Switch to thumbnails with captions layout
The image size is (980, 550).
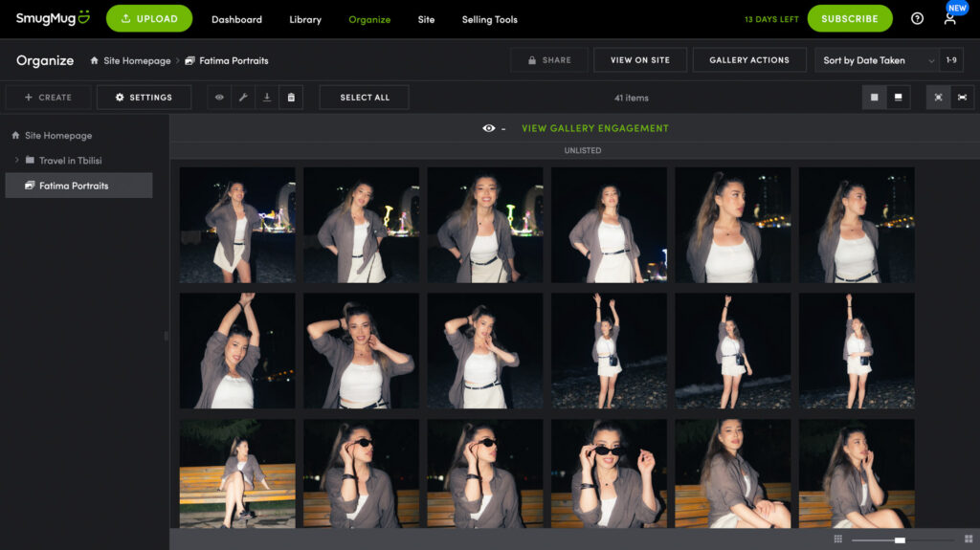coord(898,98)
